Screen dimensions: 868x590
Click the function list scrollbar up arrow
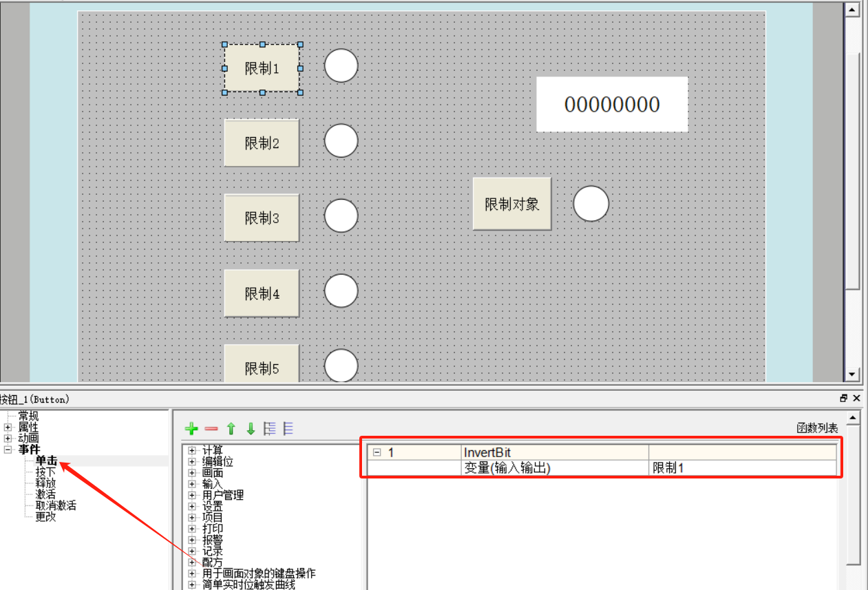(854, 418)
